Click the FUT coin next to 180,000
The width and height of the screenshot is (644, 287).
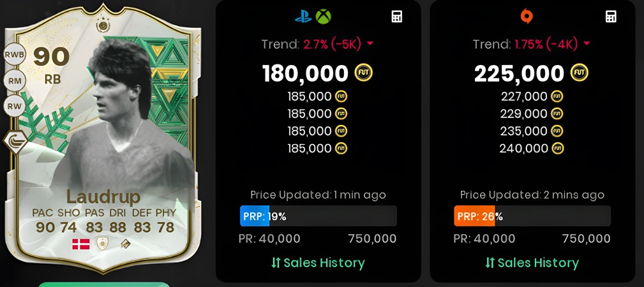(363, 73)
